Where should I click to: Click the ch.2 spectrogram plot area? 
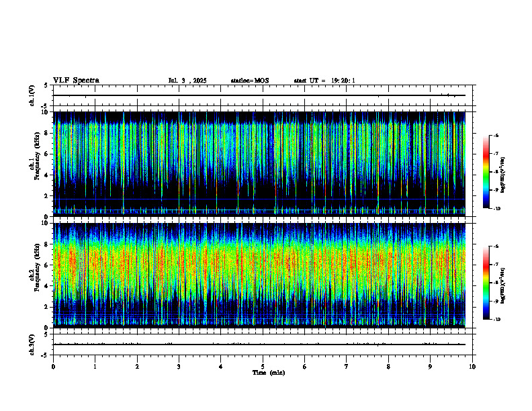click(x=259, y=275)
